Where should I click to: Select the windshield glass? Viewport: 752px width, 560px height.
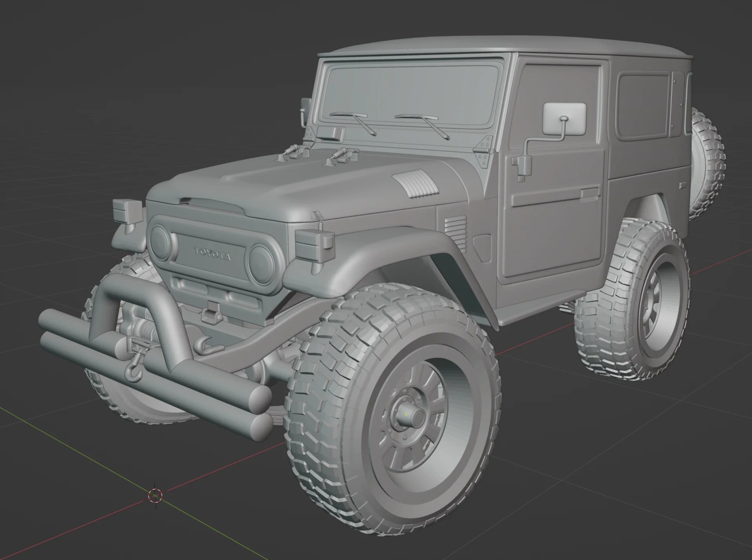click(410, 96)
